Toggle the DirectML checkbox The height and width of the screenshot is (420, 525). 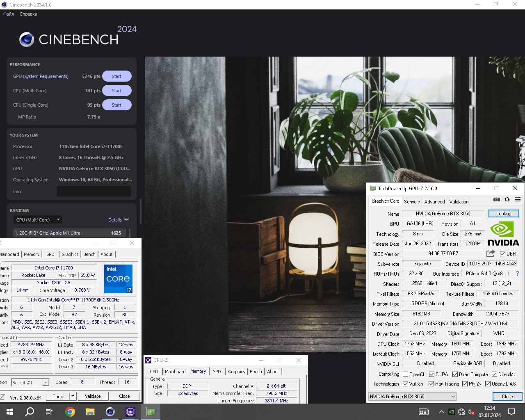tap(495, 374)
